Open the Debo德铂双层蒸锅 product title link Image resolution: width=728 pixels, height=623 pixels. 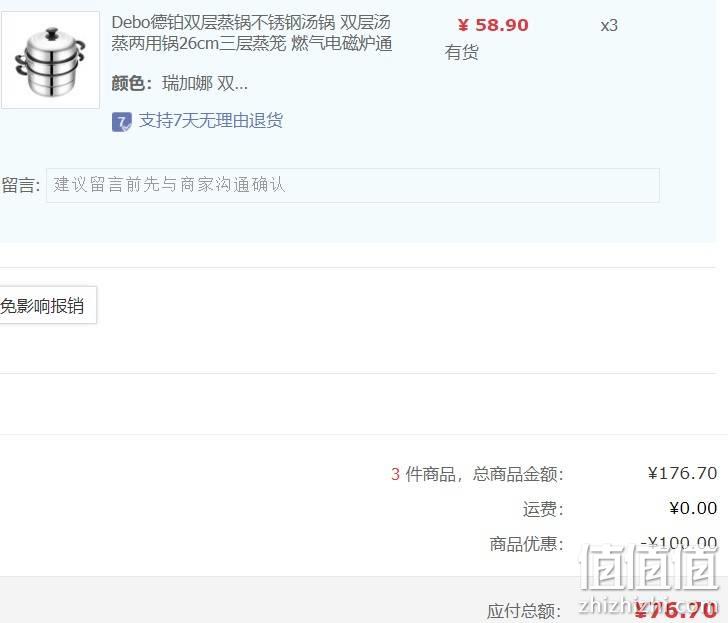click(252, 33)
